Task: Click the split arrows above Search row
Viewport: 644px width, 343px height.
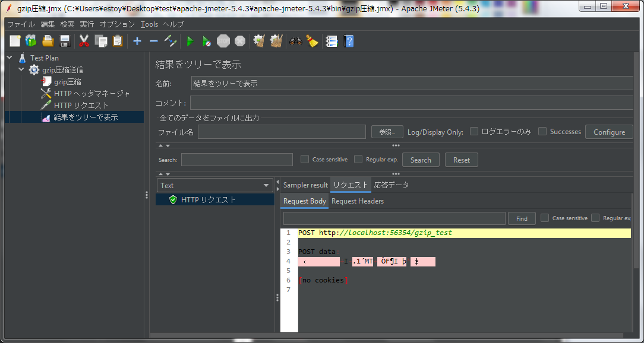Action: (x=165, y=145)
